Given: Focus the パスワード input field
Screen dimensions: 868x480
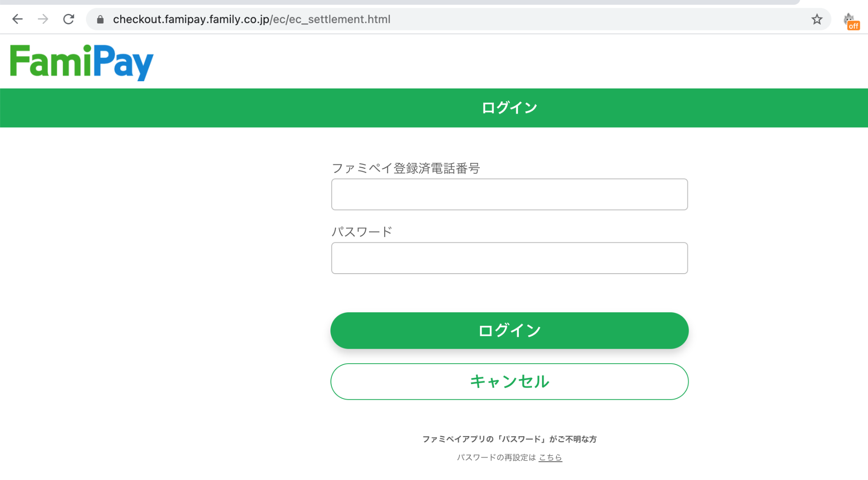Looking at the screenshot, I should pos(509,258).
